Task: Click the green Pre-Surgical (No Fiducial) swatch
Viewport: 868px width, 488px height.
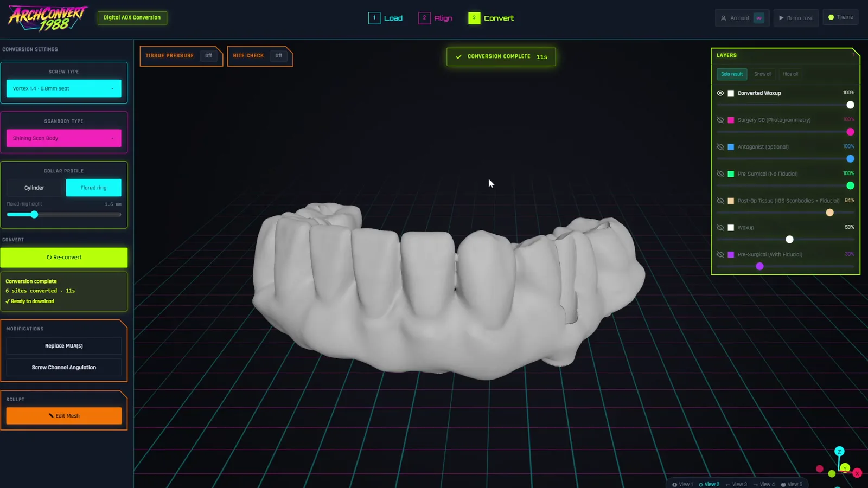Action: 731,174
